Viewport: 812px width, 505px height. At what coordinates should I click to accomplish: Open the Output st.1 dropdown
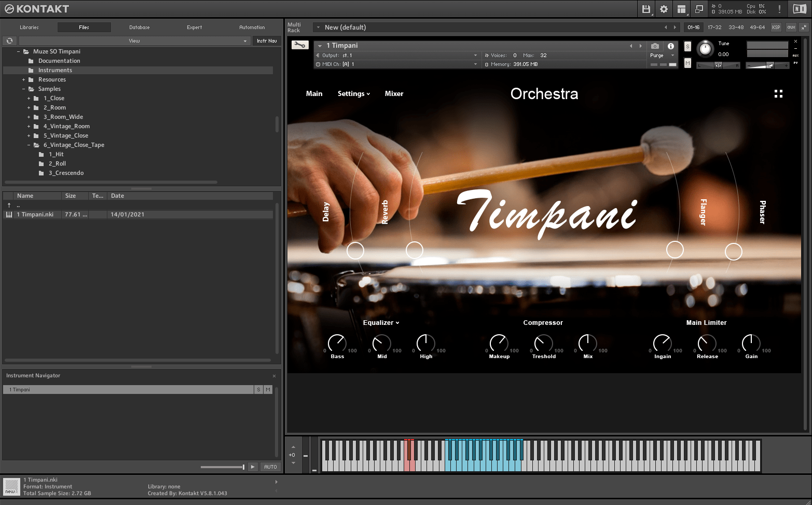point(397,55)
